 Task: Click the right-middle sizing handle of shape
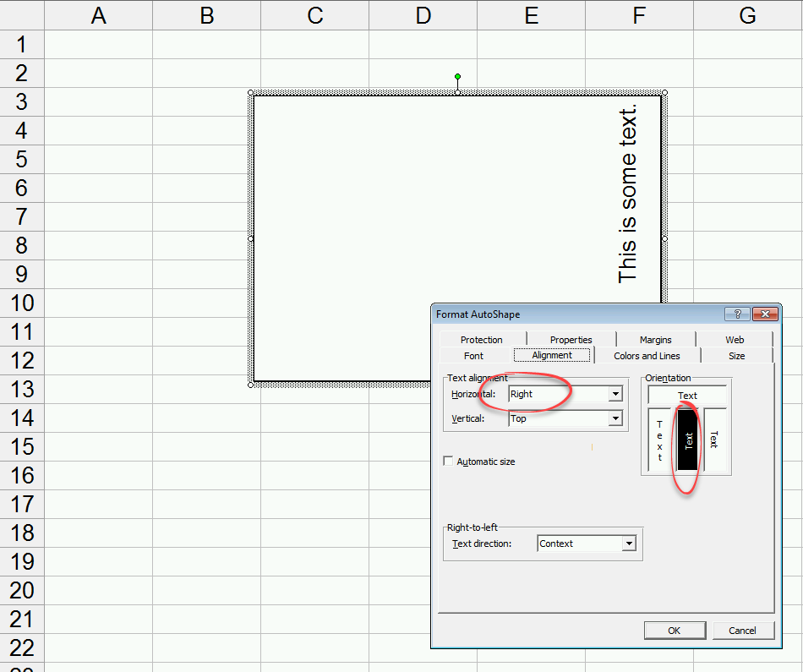point(664,238)
